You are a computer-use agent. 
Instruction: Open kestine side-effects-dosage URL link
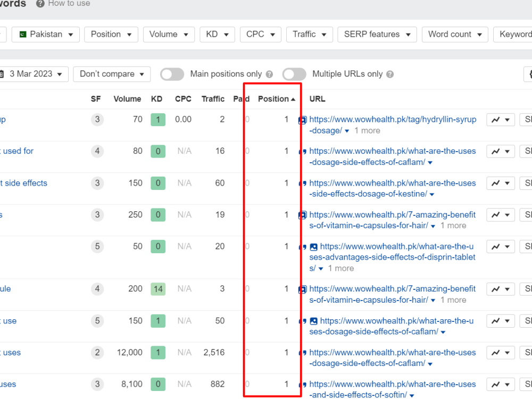pyautogui.click(x=393, y=189)
